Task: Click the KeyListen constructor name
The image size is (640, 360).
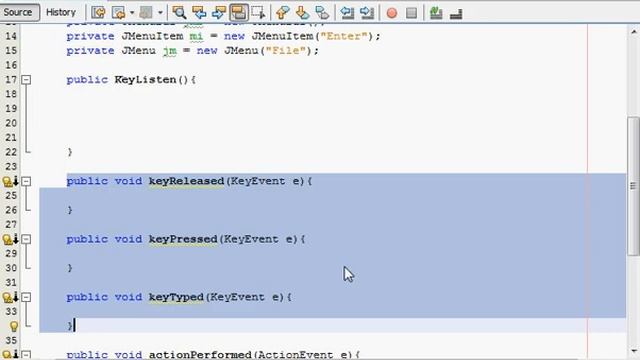Action: [145, 79]
